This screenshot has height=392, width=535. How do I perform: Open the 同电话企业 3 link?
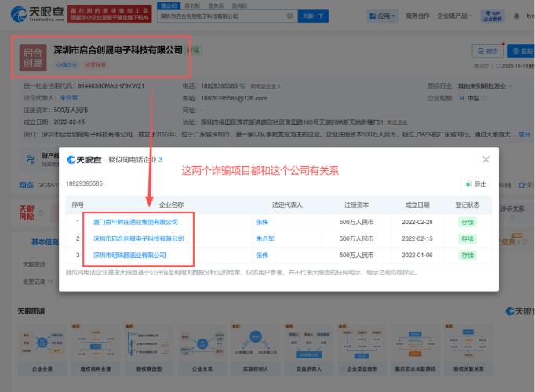pyautogui.click(x=265, y=86)
